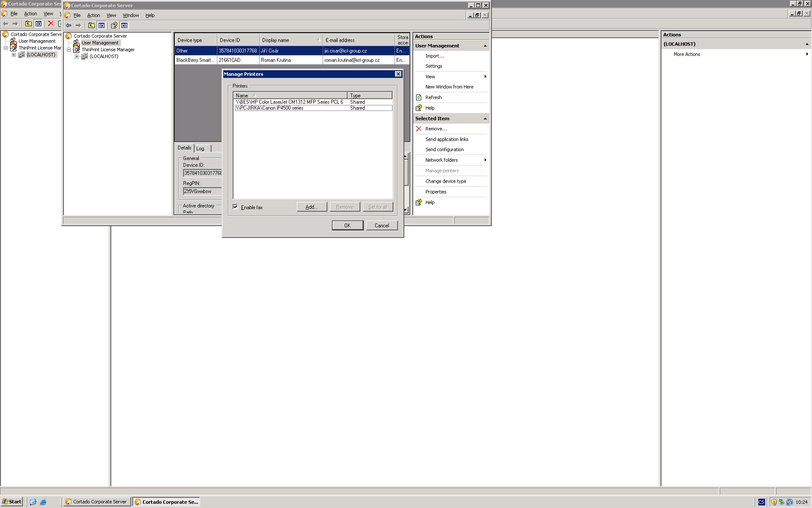Click the red Remove icon under Selected Item
Image resolution: width=812 pixels, height=508 pixels.
(419, 129)
